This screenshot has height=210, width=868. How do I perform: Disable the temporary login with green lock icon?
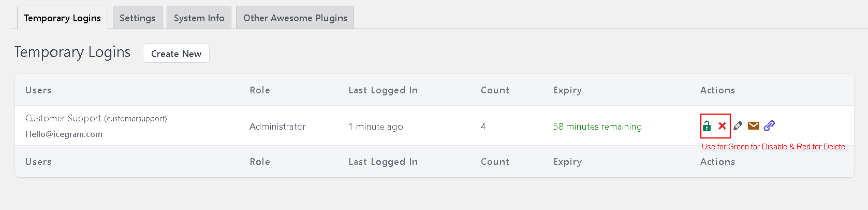click(707, 126)
